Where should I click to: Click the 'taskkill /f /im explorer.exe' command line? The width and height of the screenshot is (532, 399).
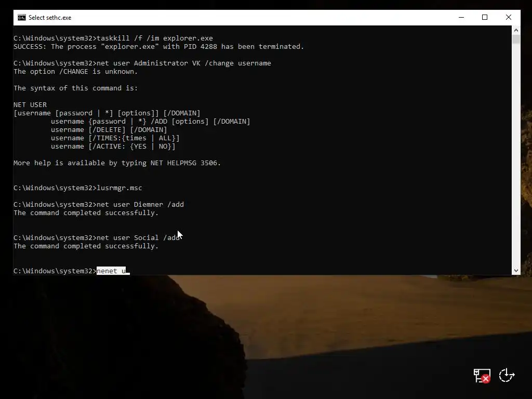click(x=113, y=38)
